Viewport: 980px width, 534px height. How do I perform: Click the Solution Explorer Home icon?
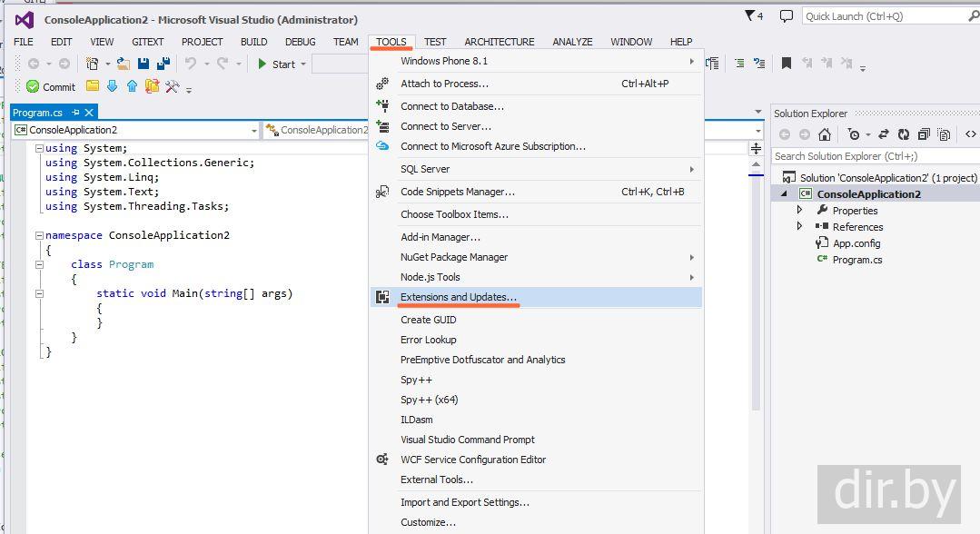pyautogui.click(x=824, y=134)
